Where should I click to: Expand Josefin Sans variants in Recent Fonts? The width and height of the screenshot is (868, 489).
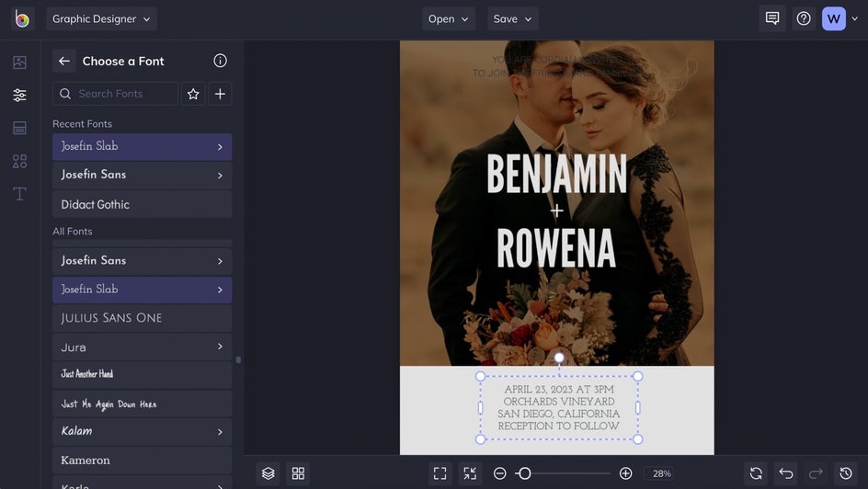click(220, 176)
